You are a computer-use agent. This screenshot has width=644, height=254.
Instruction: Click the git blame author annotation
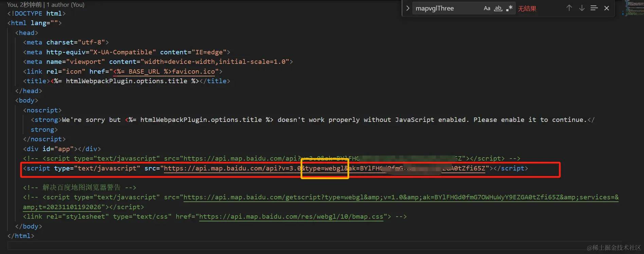pyautogui.click(x=46, y=5)
